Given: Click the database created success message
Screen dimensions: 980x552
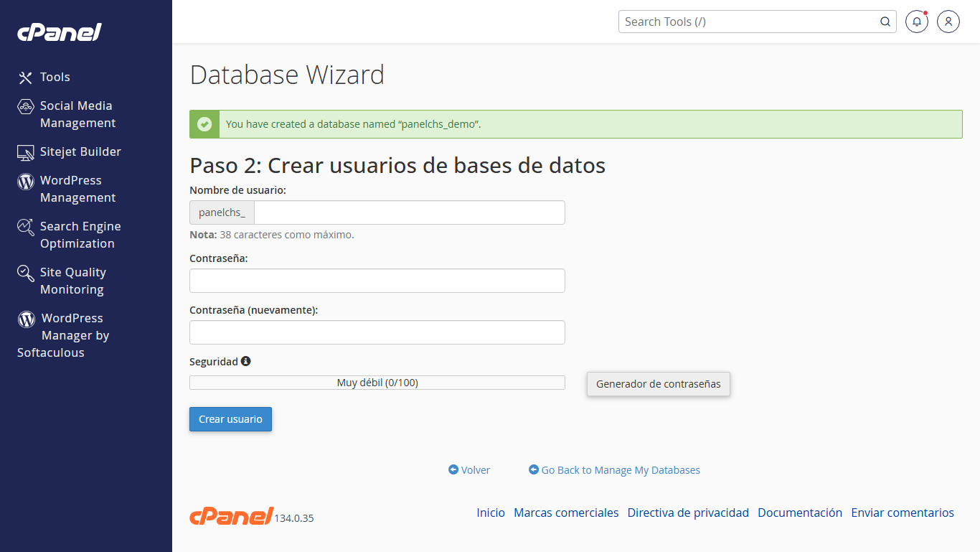Looking at the screenshot, I should click(576, 124).
